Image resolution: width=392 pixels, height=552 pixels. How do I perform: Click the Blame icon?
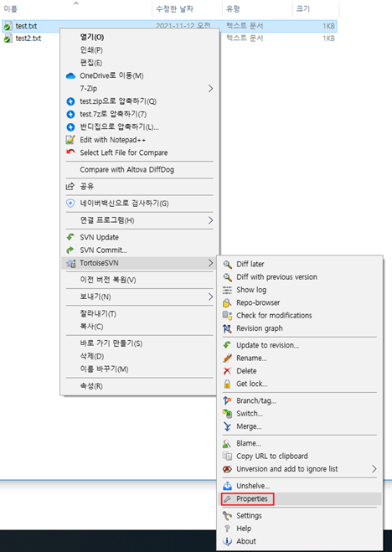tap(227, 444)
